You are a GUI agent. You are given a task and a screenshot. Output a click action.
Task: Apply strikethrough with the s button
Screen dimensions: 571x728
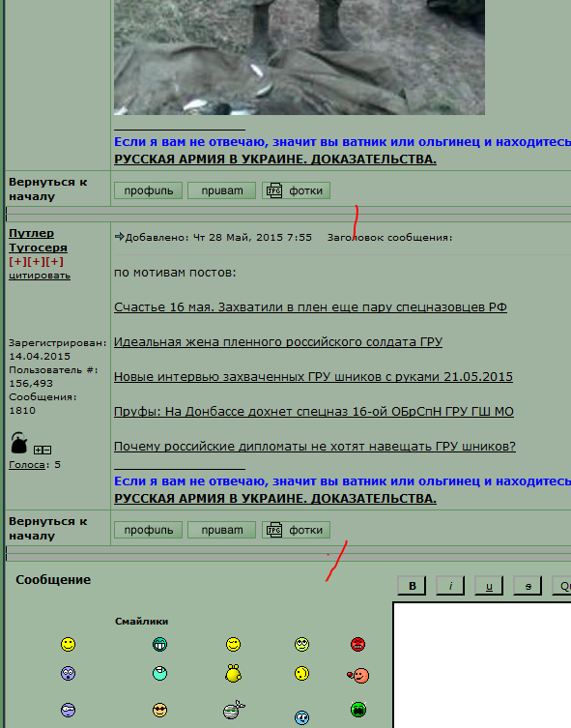[528, 586]
